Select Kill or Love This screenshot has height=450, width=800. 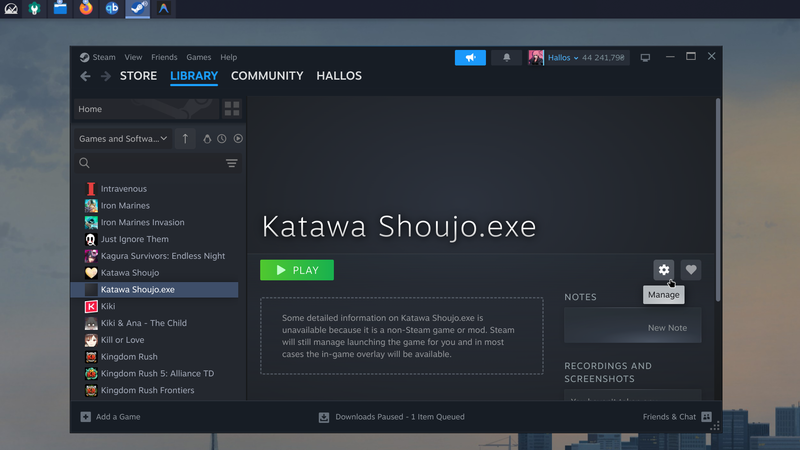tap(155, 340)
